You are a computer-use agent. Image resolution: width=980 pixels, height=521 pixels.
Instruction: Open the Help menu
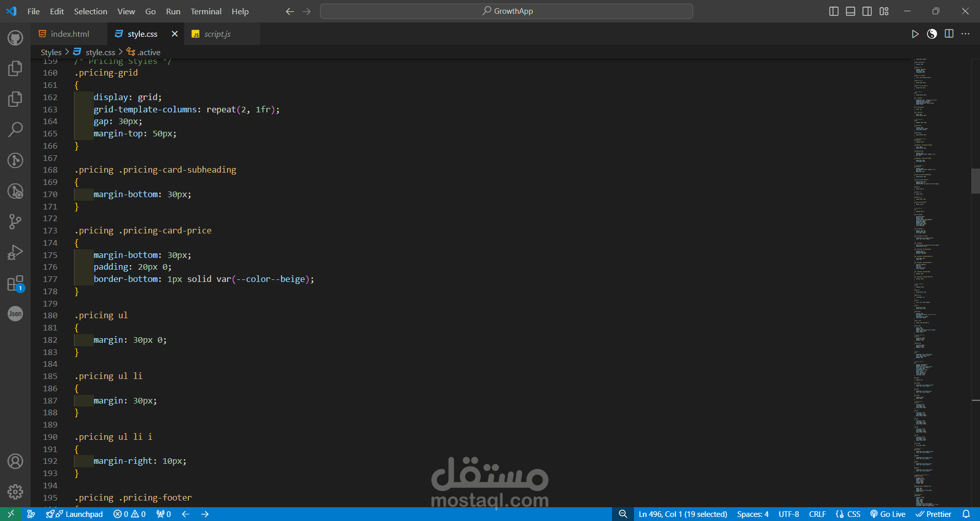coord(240,11)
